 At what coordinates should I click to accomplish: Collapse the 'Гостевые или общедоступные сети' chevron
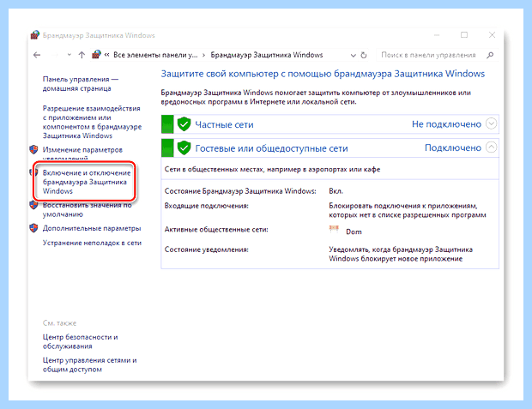point(492,147)
